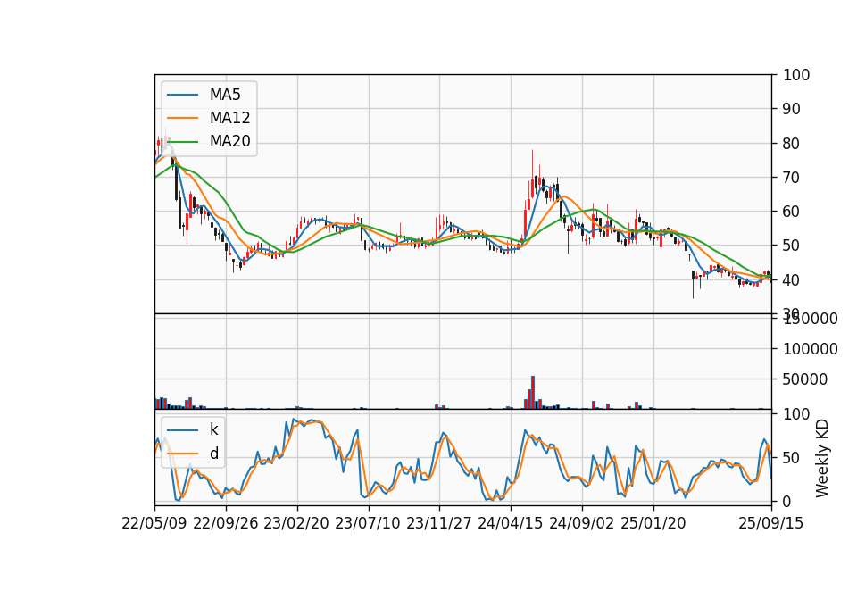Click the 23/07/10 date tick label
This screenshot has height=616, width=857.
pyautogui.click(x=368, y=523)
